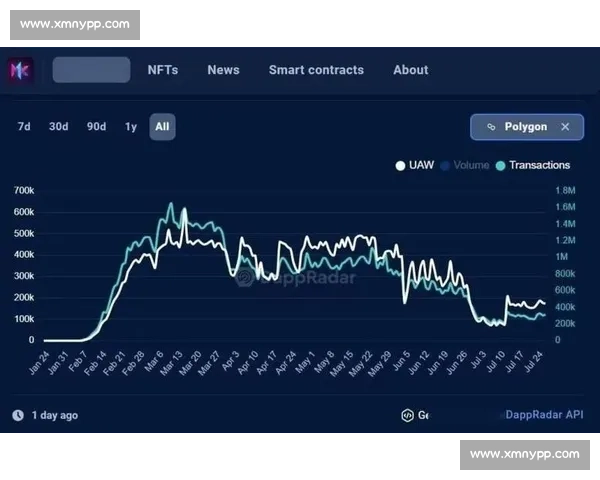
Task: Click the clock icon next to 1 day ago
Action: point(18,415)
